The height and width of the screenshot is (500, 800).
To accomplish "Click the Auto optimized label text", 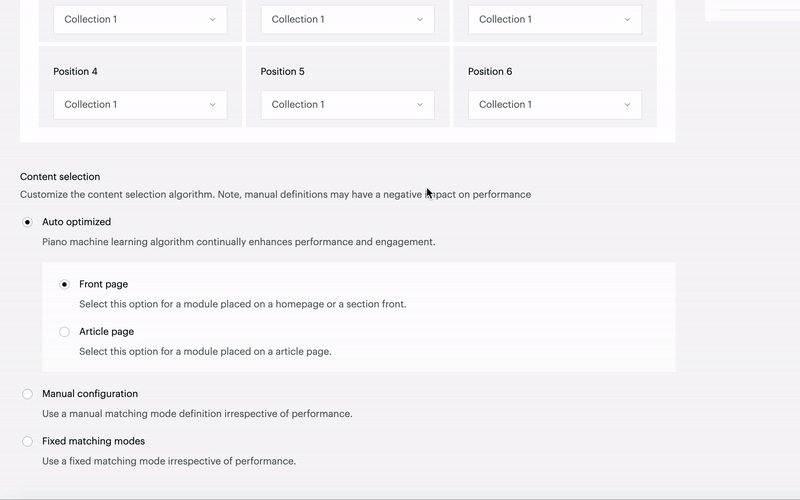I will (76, 222).
